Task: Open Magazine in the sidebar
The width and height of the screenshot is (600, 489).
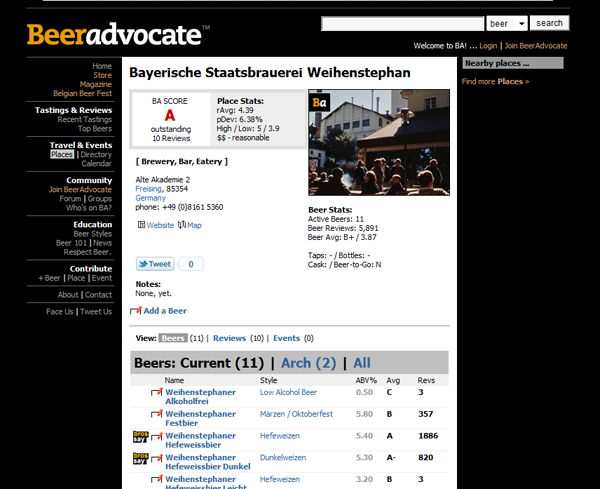Action: (x=96, y=85)
